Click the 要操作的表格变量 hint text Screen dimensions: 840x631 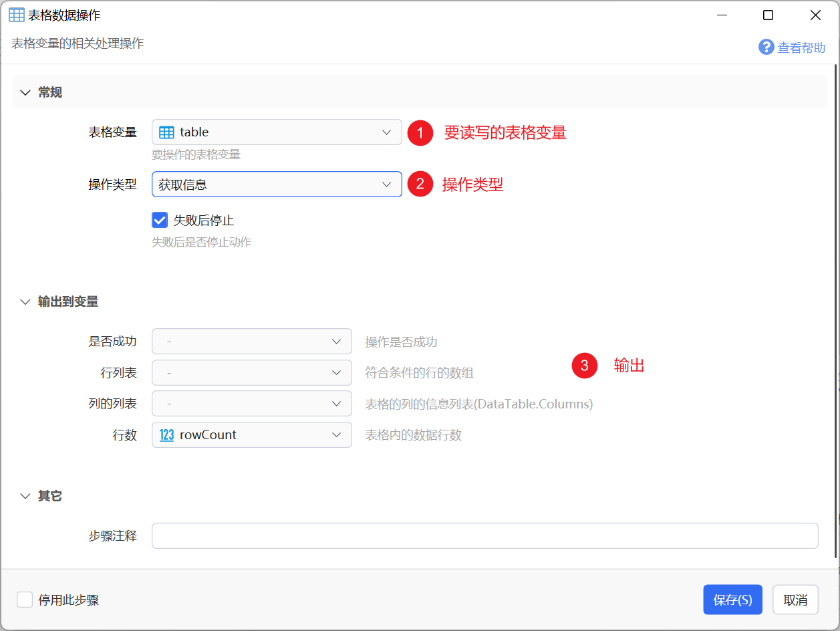196,154
